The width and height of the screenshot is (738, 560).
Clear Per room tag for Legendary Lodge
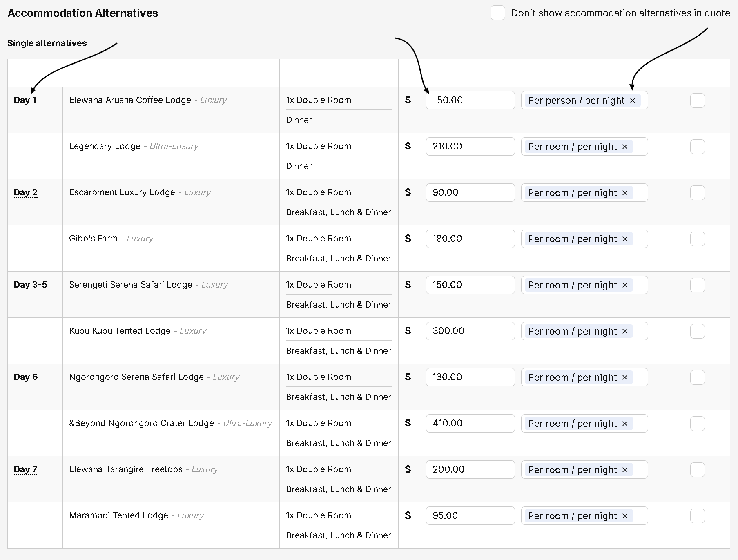pos(625,147)
